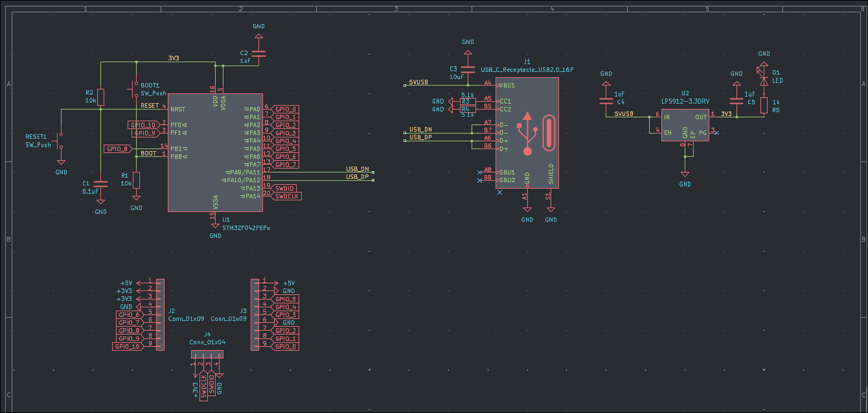The width and height of the screenshot is (868, 413).
Task: Select resistor symbol R3
Action: [468, 101]
